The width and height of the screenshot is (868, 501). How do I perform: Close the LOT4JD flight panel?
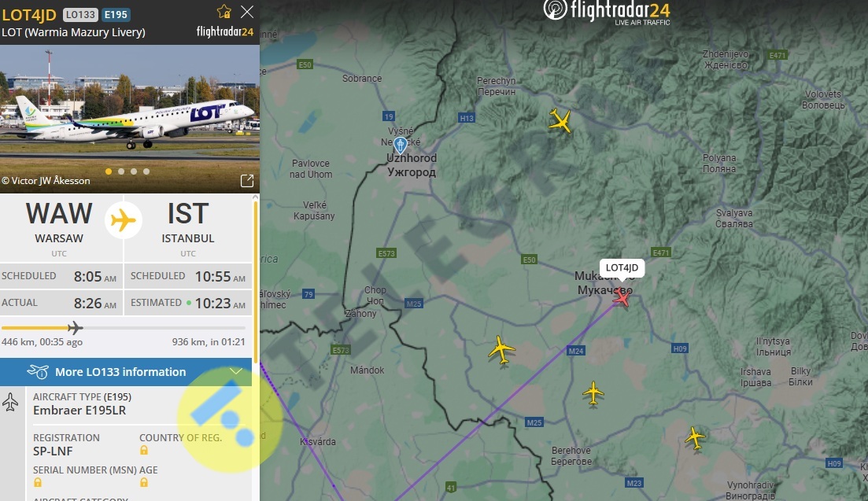point(247,12)
